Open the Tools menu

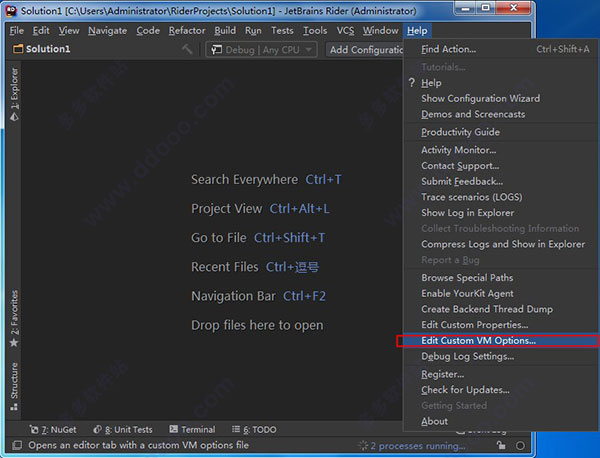click(315, 31)
